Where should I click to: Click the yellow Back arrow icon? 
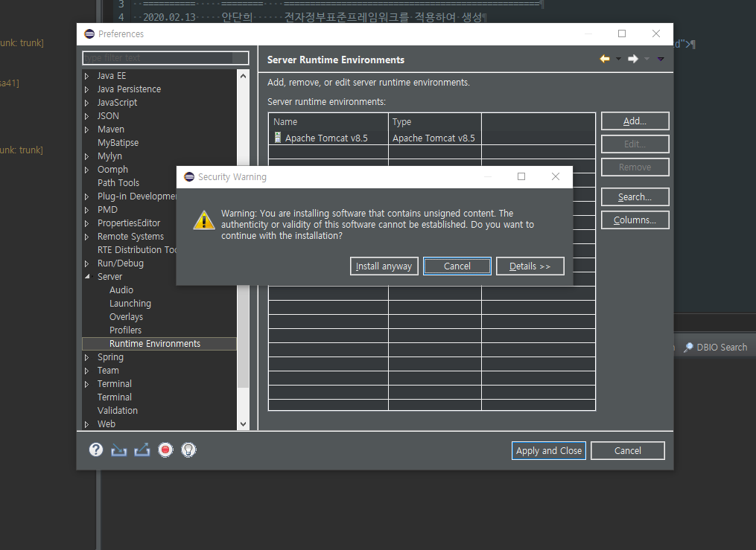coord(605,60)
